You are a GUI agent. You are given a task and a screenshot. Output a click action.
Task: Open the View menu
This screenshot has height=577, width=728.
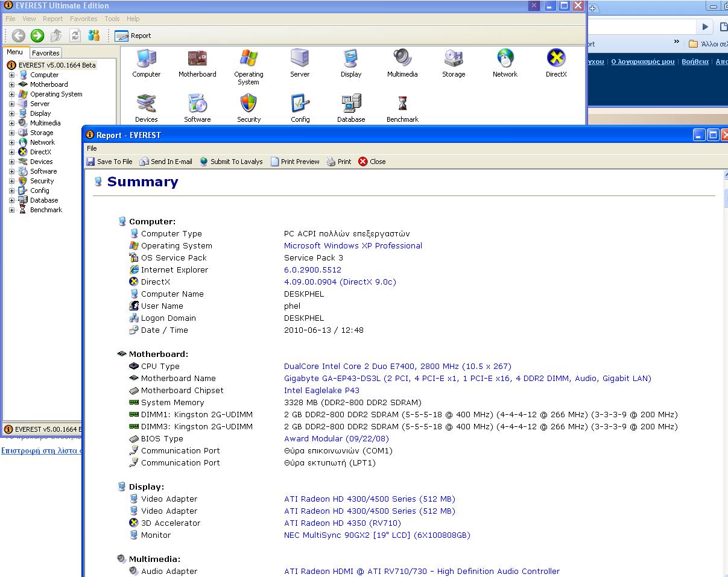point(29,19)
